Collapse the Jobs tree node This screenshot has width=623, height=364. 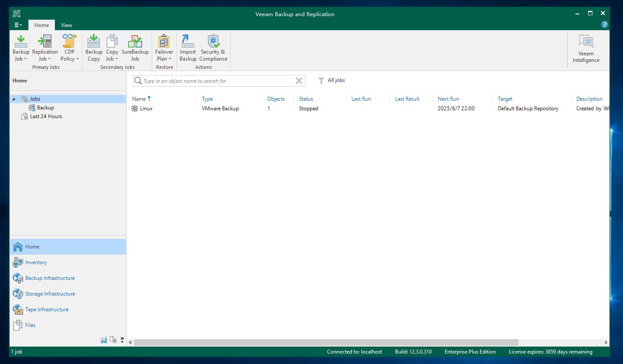pyautogui.click(x=14, y=99)
